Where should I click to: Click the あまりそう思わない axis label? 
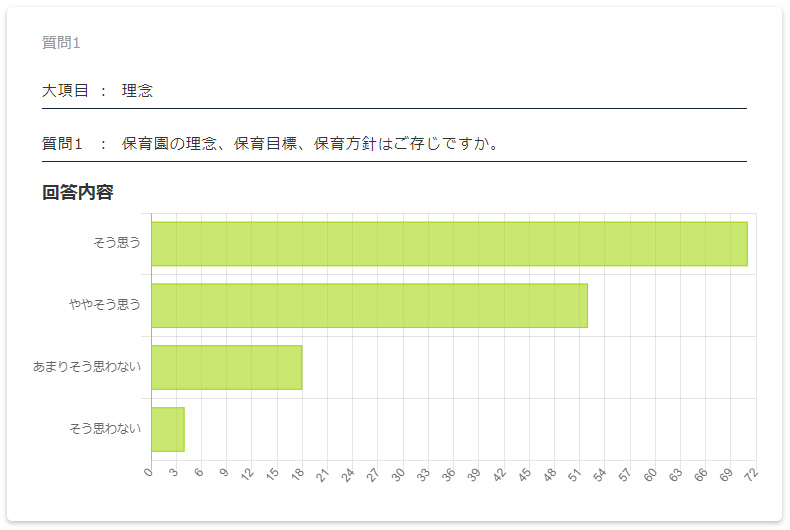[87, 367]
